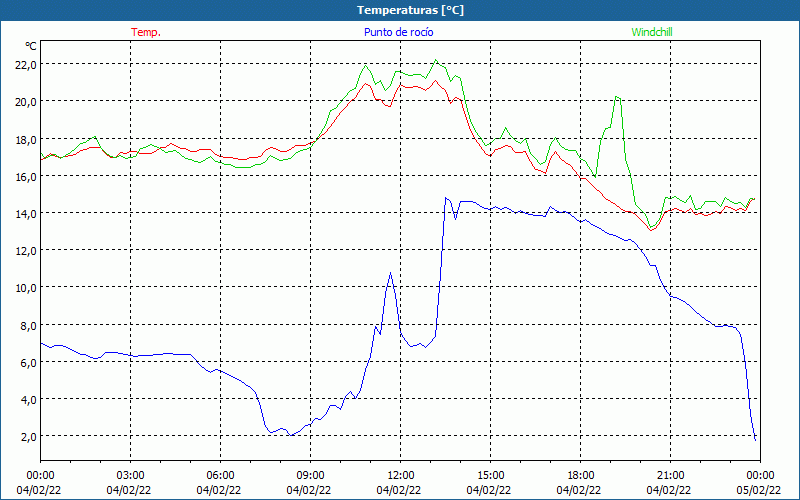
Task: Click the 8,0 y-axis value
Action: [x=29, y=326]
